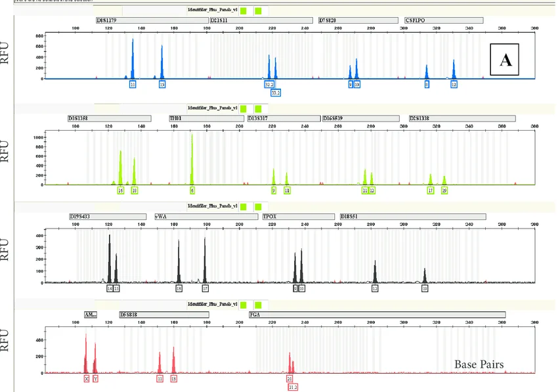Click the boxed letter A label
Viewport: 558px width, 392px height.
tap(505, 60)
